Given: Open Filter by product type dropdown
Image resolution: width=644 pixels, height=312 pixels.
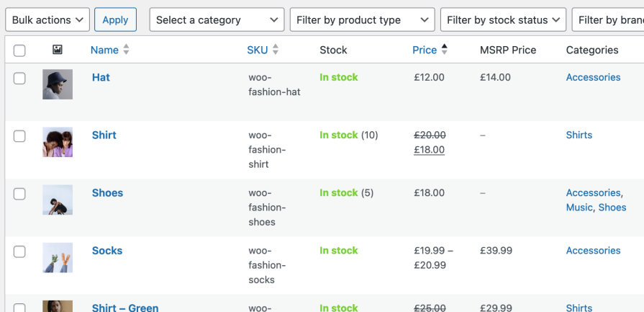Looking at the screenshot, I should [361, 20].
